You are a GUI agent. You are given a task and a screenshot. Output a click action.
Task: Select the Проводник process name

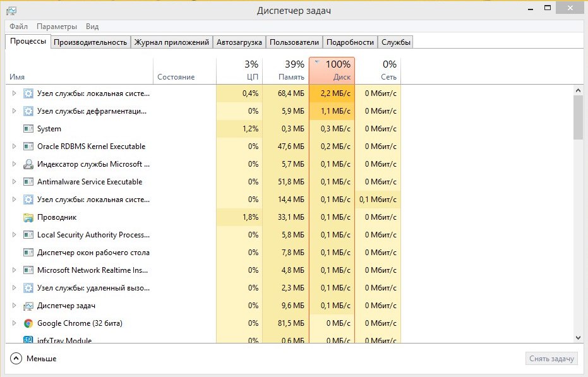coord(57,217)
